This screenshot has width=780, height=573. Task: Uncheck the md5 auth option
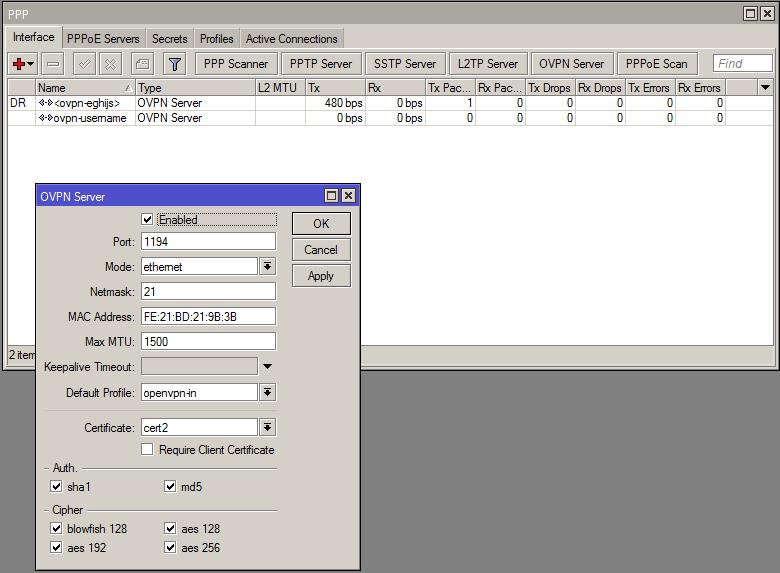[x=171, y=487]
